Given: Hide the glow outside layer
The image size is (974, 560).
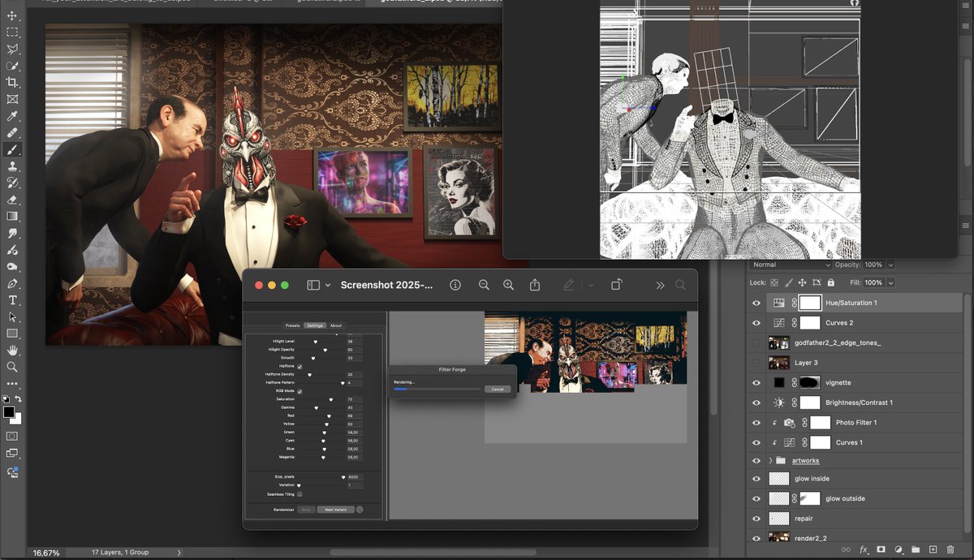Looking at the screenshot, I should (756, 498).
